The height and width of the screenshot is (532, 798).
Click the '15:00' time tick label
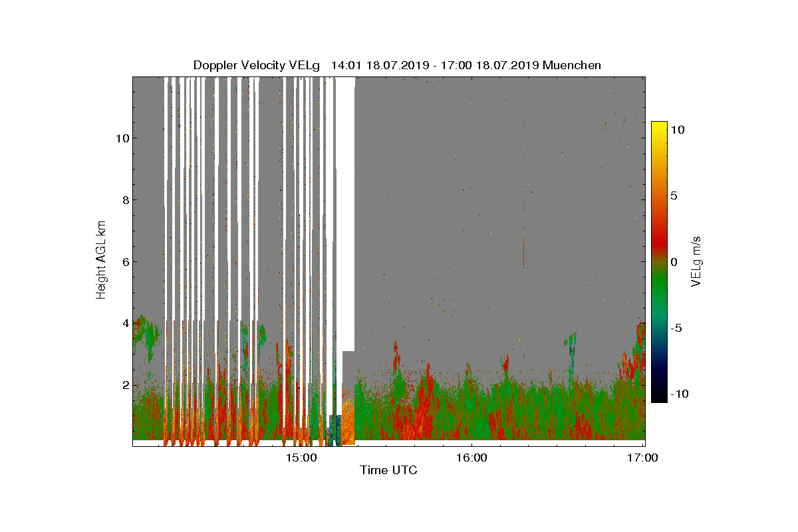[x=301, y=458]
